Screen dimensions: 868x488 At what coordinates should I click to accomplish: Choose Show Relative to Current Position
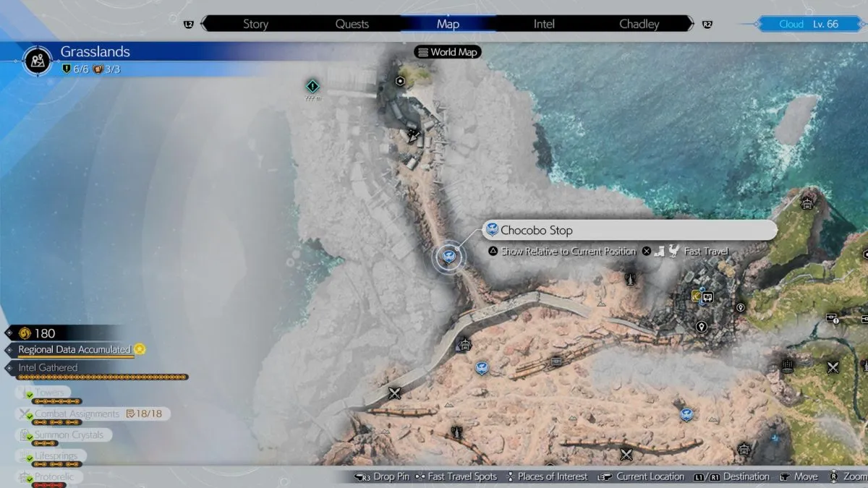tap(562, 252)
